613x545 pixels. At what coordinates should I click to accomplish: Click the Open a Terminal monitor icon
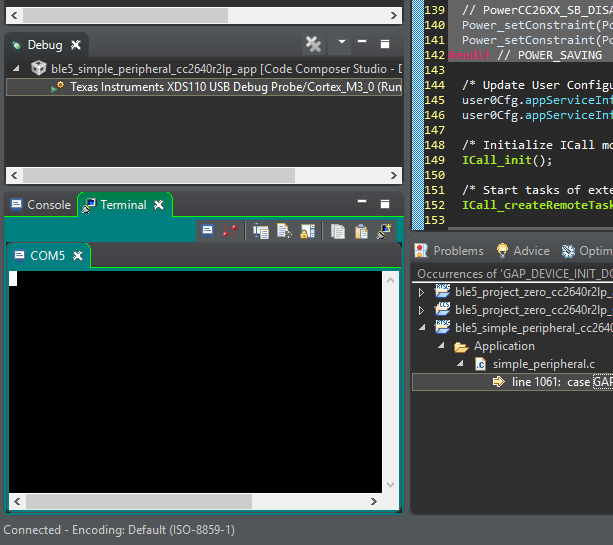point(207,231)
